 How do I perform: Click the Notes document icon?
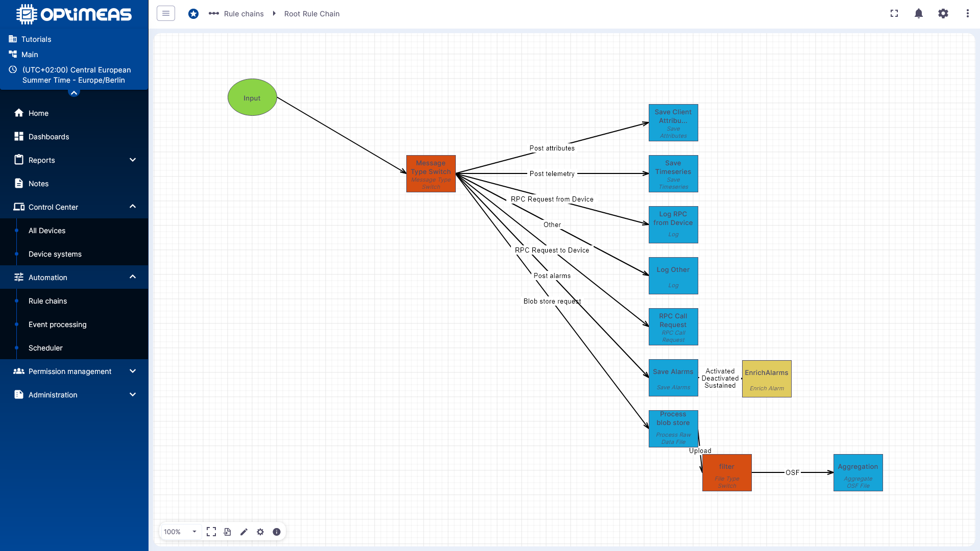coord(19,183)
